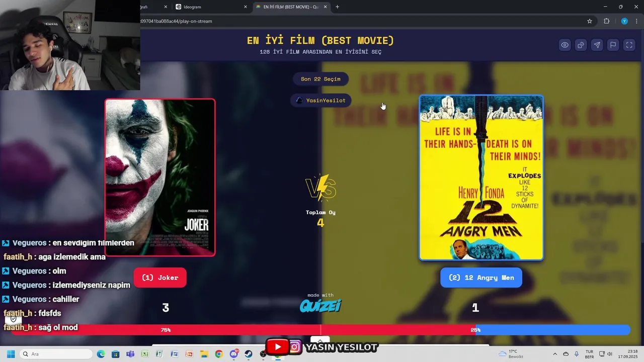Click the chat message 'en sevdigim filmlerden'
The width and height of the screenshot is (644, 362).
click(x=93, y=243)
